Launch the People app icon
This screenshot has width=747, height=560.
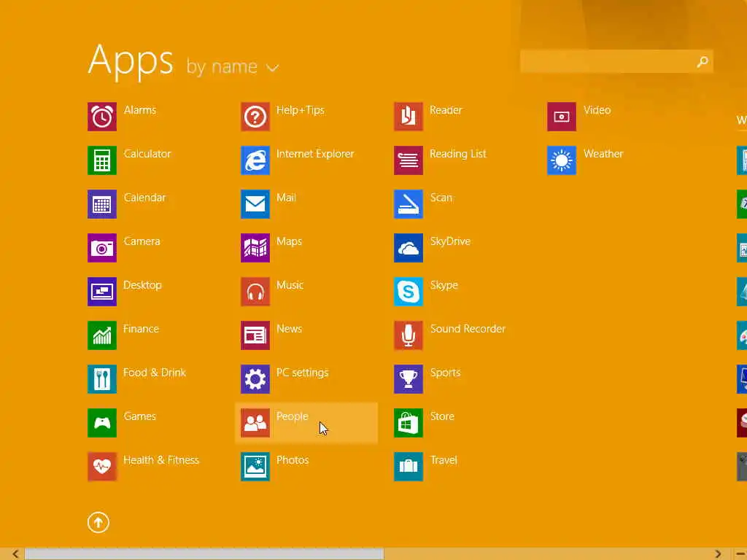pyautogui.click(x=255, y=423)
